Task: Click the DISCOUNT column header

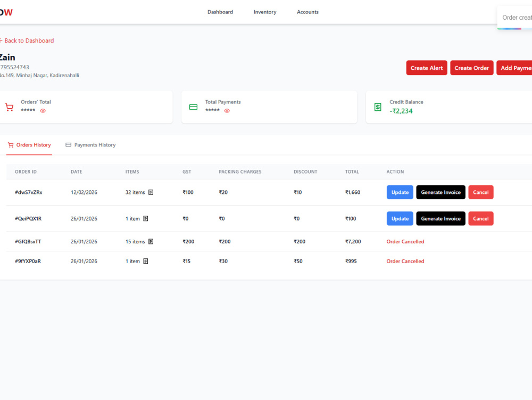Action: pos(305,172)
